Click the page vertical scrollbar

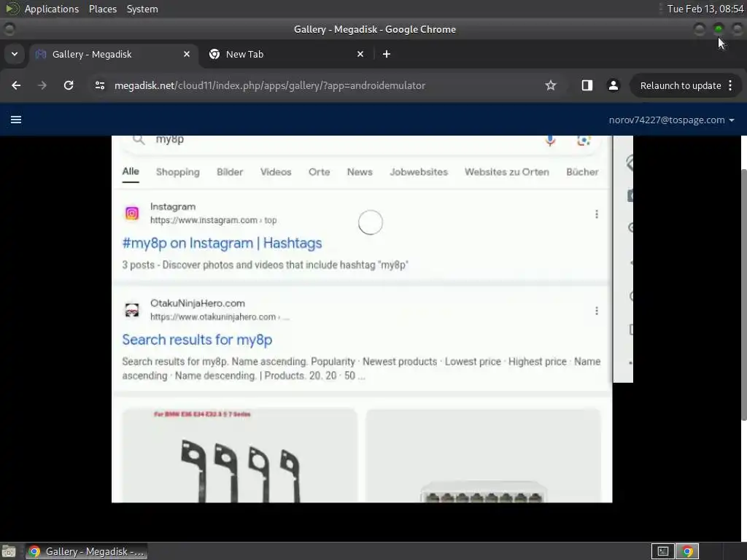[743, 295]
